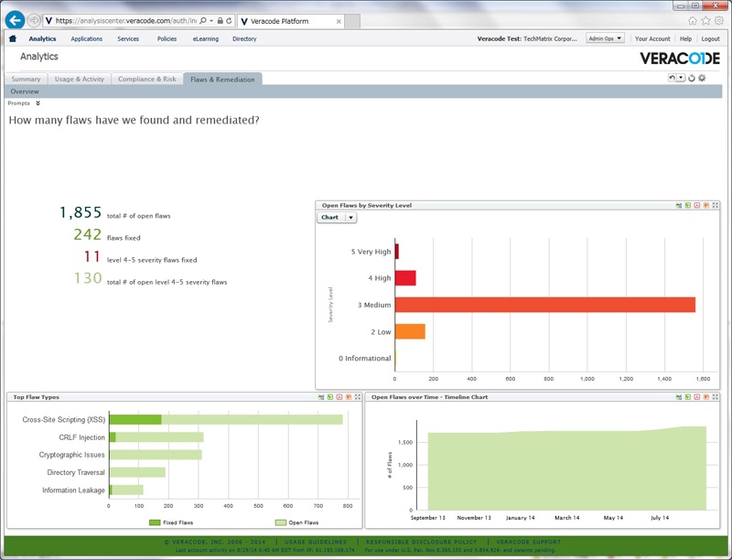Expand the Prompts chevron
Screen dimensions: 732x560
tap(38, 103)
